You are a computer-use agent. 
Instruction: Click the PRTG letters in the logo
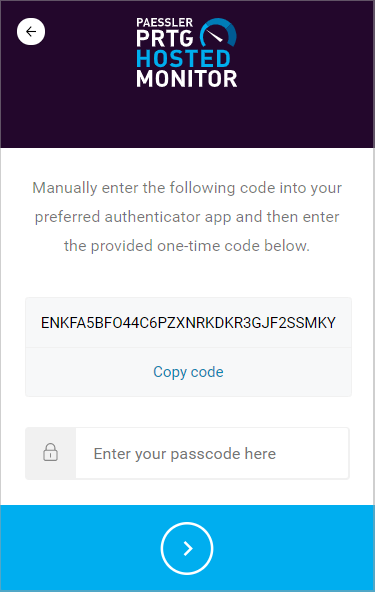[x=165, y=39]
